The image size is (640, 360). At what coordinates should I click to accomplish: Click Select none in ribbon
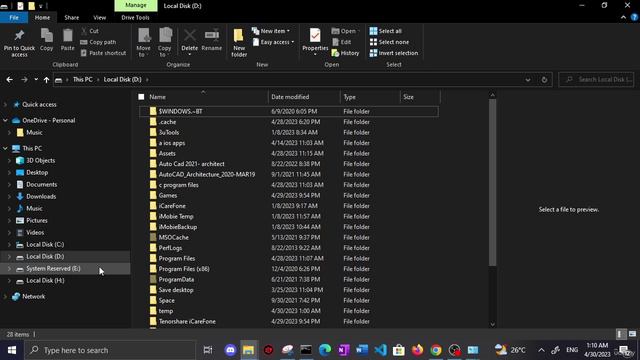pos(389,42)
